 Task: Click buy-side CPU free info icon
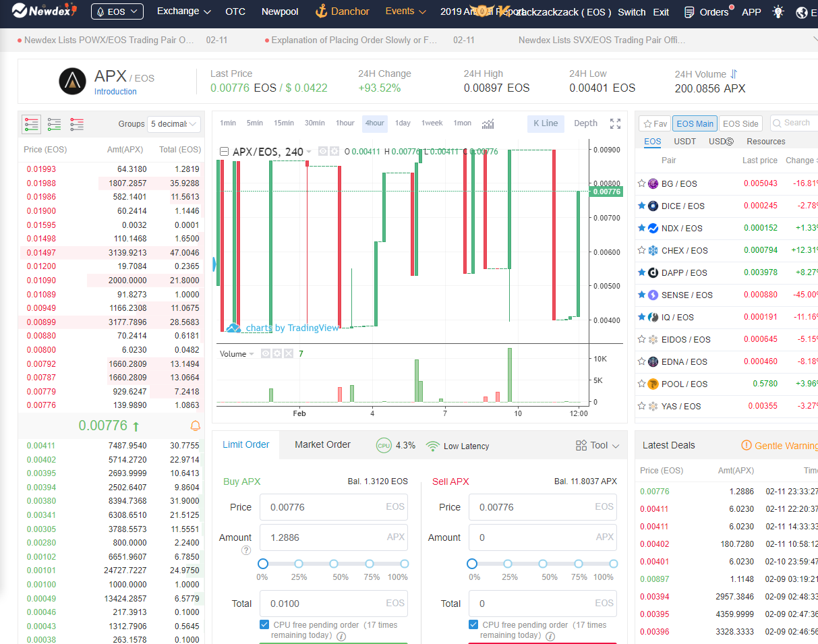(341, 636)
